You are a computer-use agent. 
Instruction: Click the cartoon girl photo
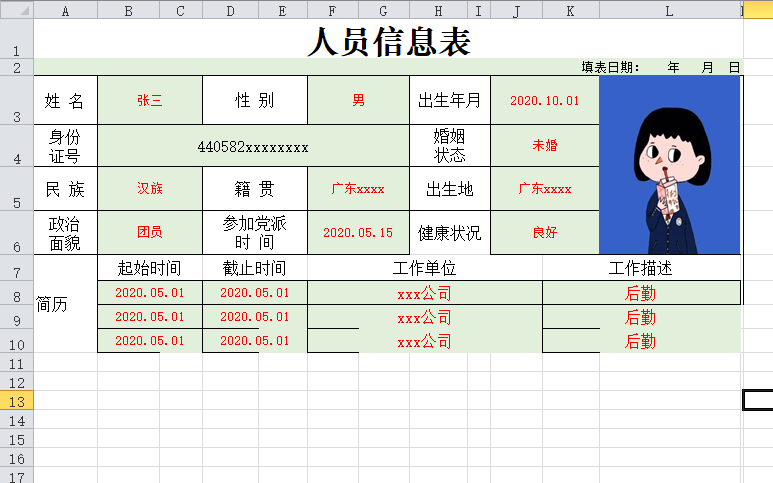coord(669,165)
